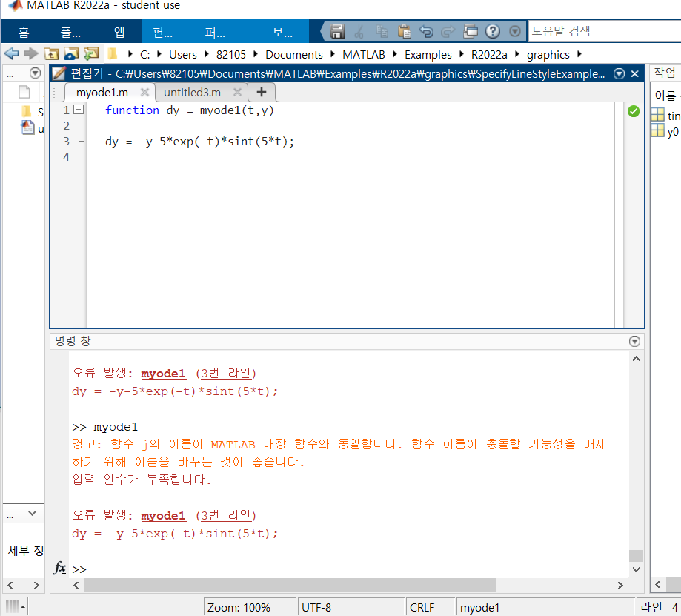Image resolution: width=681 pixels, height=616 pixels.
Task: Open the Help question mark icon
Action: (x=493, y=31)
